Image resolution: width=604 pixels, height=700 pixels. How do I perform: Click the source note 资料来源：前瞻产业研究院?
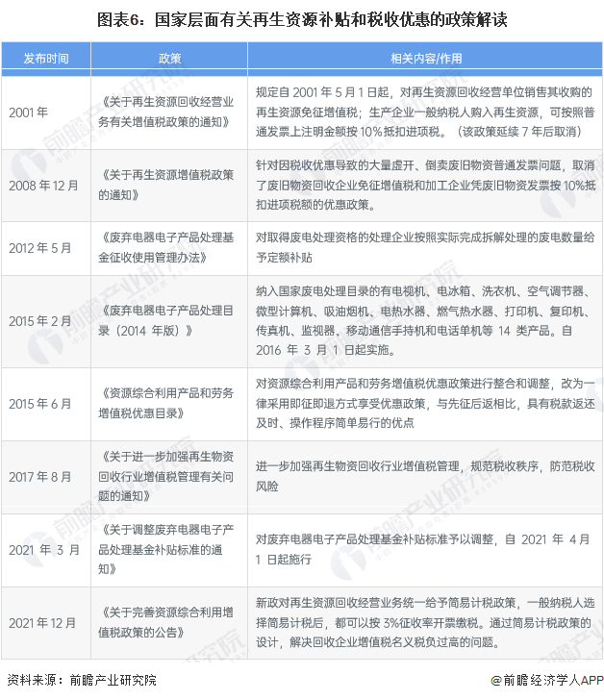tap(82, 681)
